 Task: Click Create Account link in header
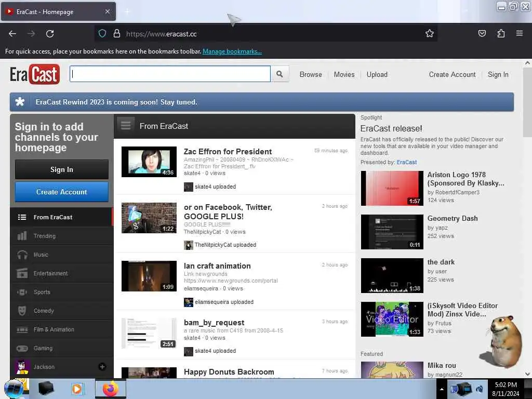(452, 74)
